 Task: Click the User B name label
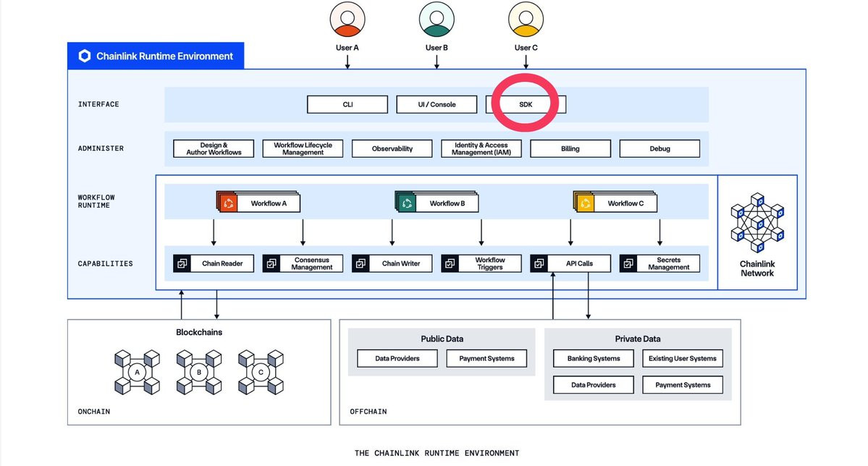437,48
